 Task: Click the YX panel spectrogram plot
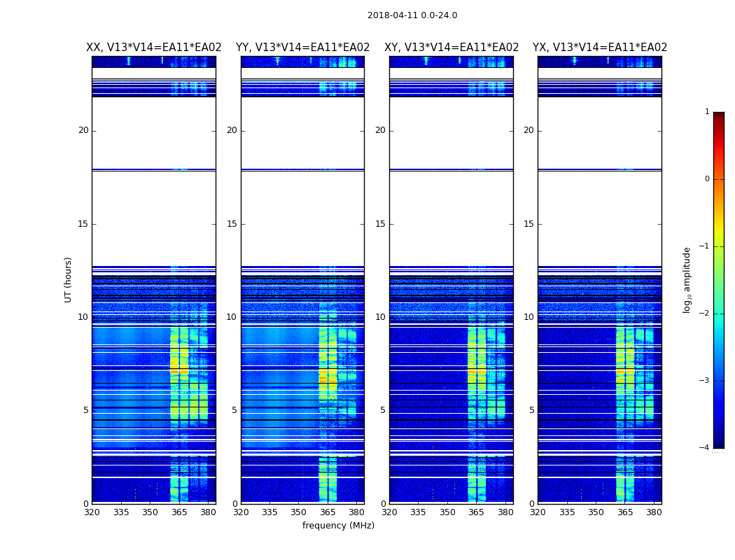[599, 280]
